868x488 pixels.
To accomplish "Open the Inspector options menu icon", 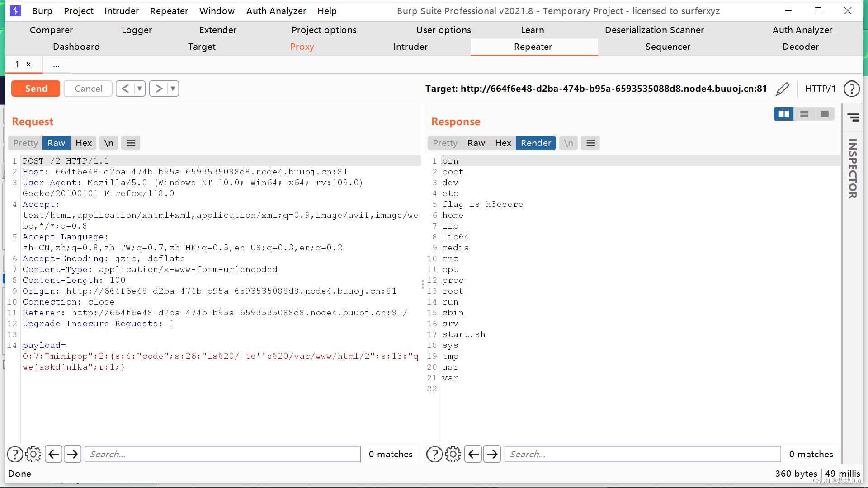I will (x=854, y=118).
